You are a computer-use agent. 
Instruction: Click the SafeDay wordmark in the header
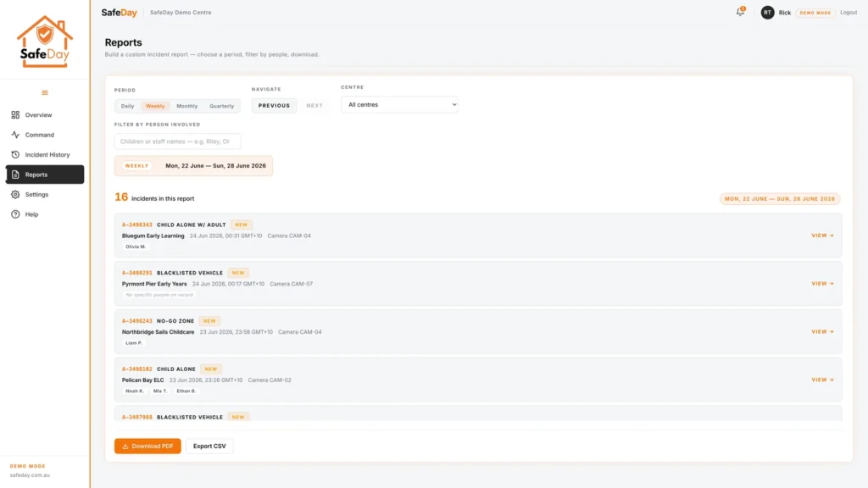click(119, 12)
